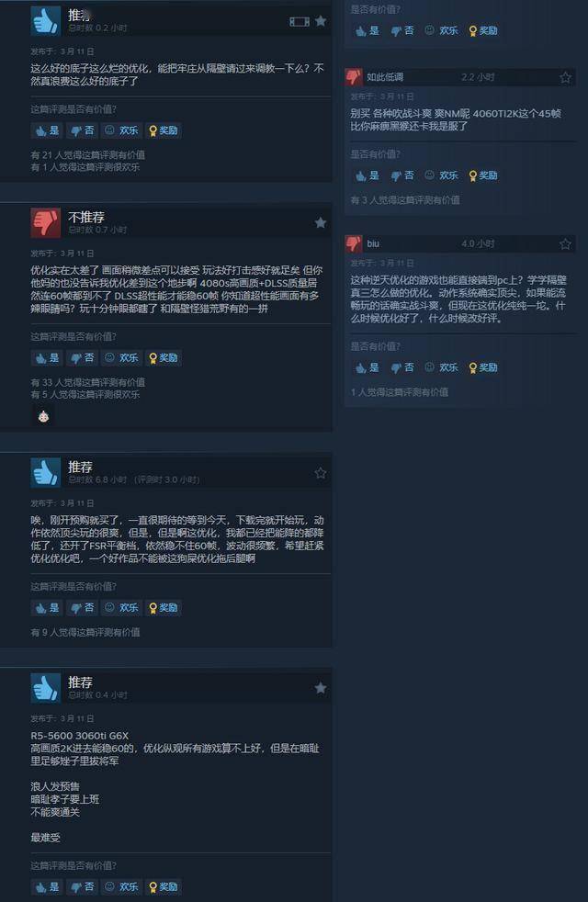Click the outlined star on biu's review
This screenshot has width=588, height=902.
click(566, 244)
